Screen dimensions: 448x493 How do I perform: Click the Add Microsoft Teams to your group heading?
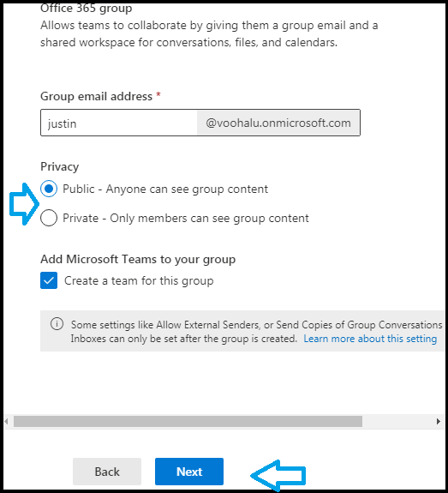pyautogui.click(x=138, y=260)
